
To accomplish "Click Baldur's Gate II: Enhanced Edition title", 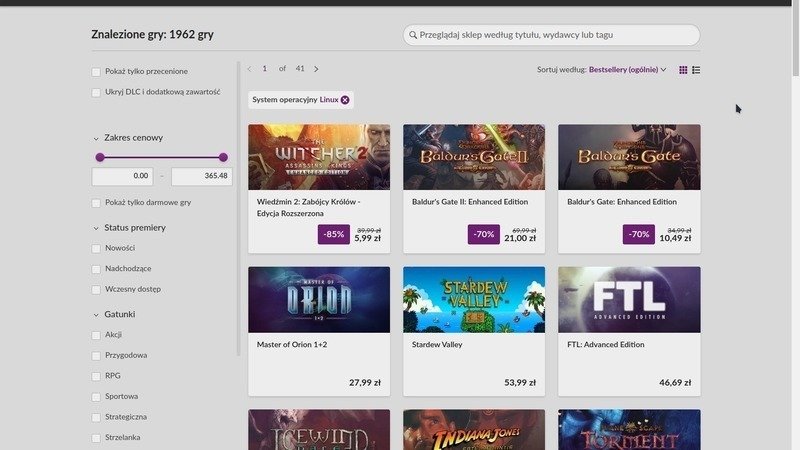I will coord(470,202).
